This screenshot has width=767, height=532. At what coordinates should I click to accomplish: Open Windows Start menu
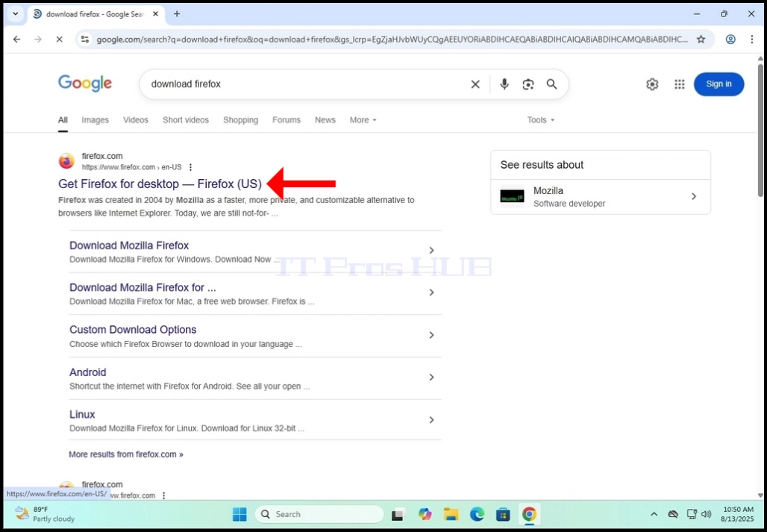pyautogui.click(x=240, y=514)
